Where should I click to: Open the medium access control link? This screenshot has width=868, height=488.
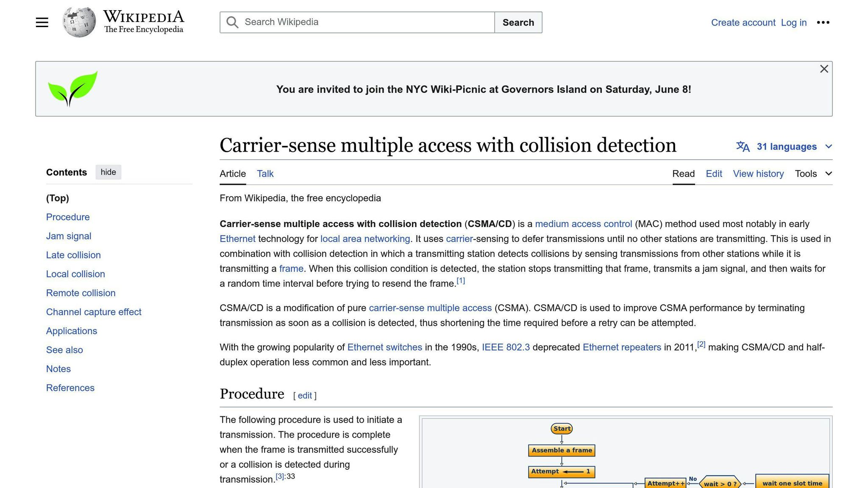tap(583, 224)
